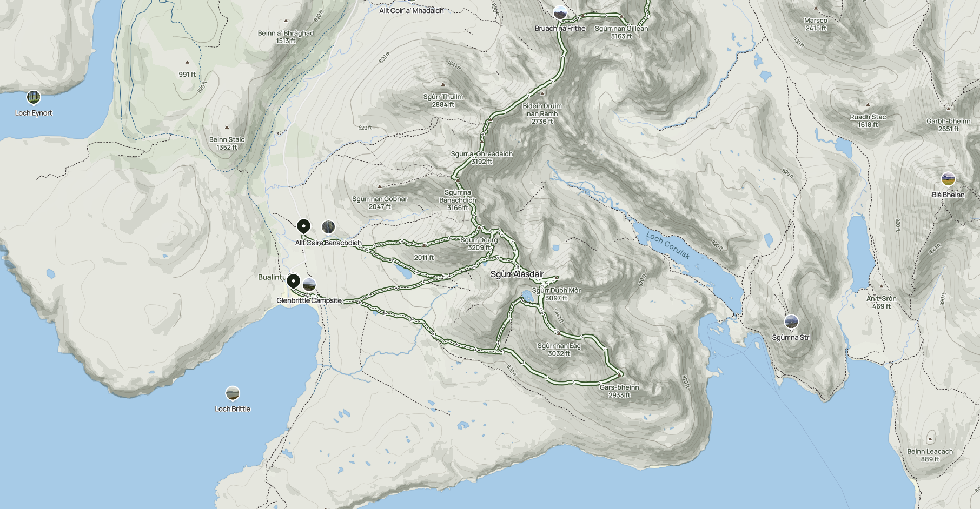Select the Marsco 2415 ft label
This screenshot has height=509, width=980.
(x=816, y=24)
